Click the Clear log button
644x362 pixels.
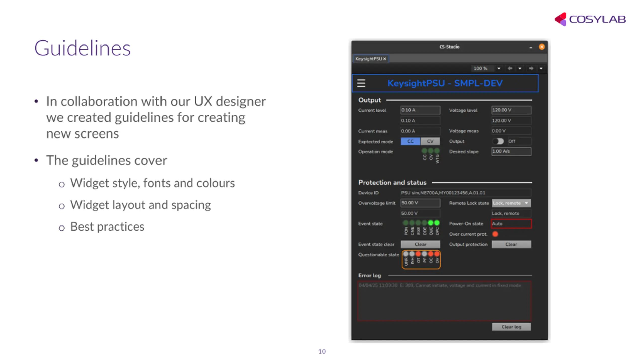pos(511,327)
